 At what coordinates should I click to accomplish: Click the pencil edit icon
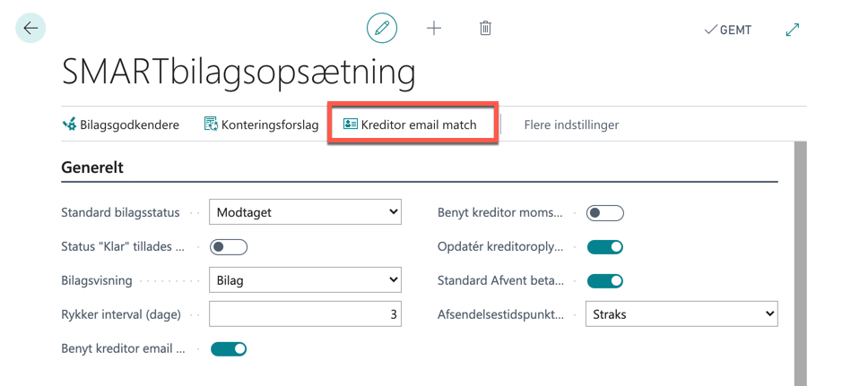click(x=382, y=28)
